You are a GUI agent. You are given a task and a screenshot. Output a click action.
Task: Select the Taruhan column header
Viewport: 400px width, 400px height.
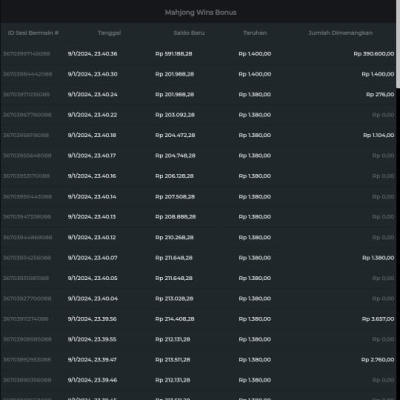pos(255,33)
